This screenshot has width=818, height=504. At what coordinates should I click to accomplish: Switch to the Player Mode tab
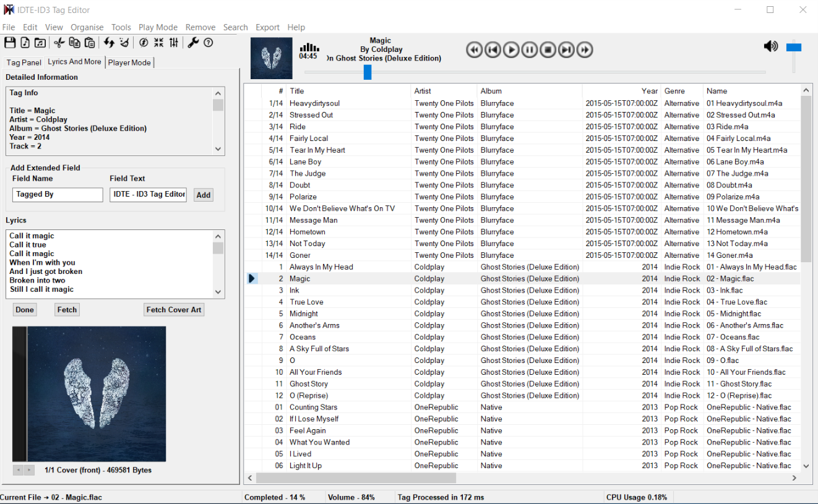point(129,62)
